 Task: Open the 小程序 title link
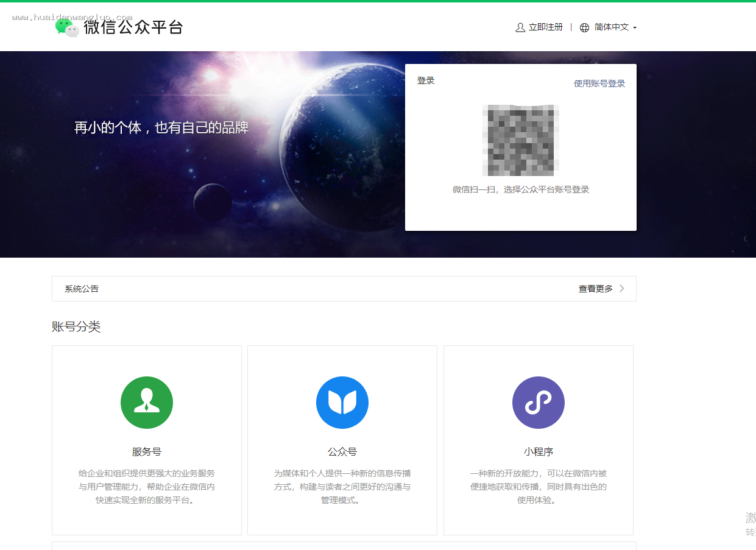point(539,452)
